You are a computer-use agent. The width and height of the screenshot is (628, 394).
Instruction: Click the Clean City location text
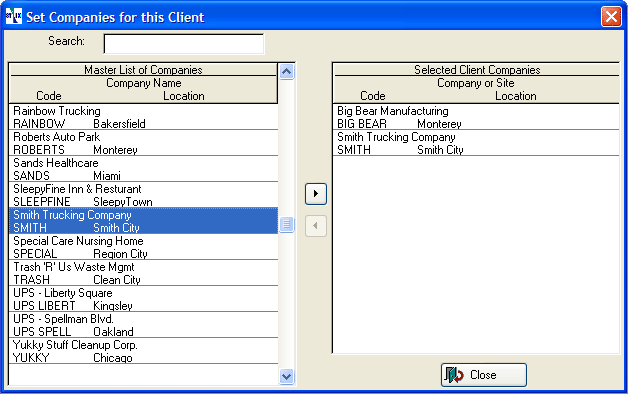click(117, 280)
